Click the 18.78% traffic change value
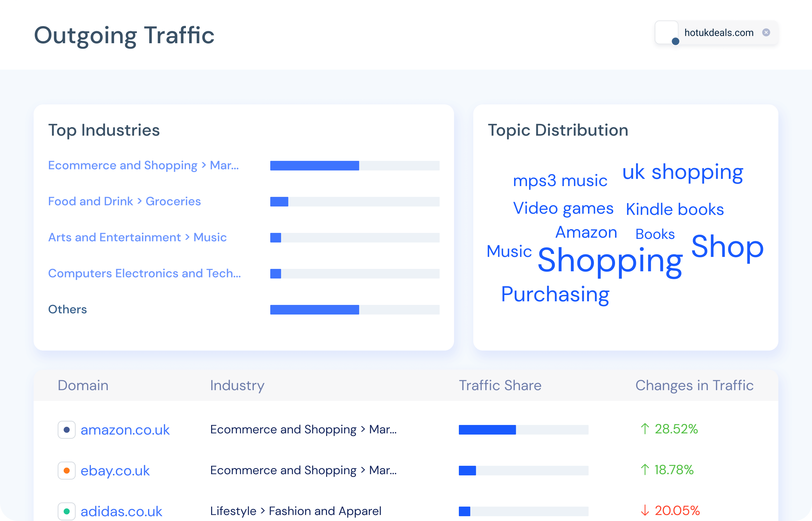Screen dimensions: 812x521 (x=674, y=470)
